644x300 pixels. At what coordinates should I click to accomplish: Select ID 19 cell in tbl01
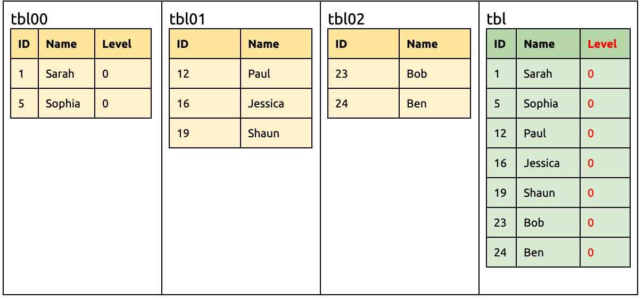[x=183, y=134]
